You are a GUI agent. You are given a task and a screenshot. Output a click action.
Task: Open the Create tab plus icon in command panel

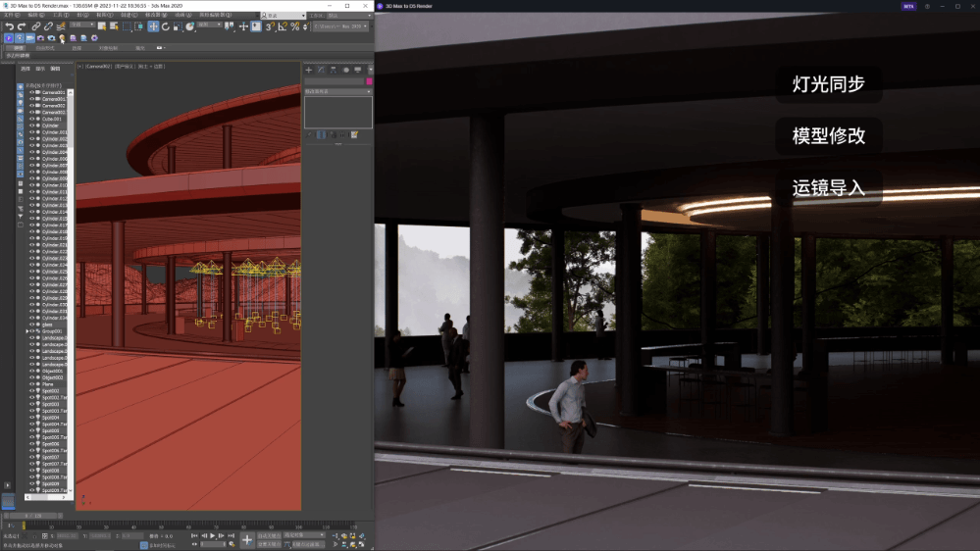click(x=309, y=70)
